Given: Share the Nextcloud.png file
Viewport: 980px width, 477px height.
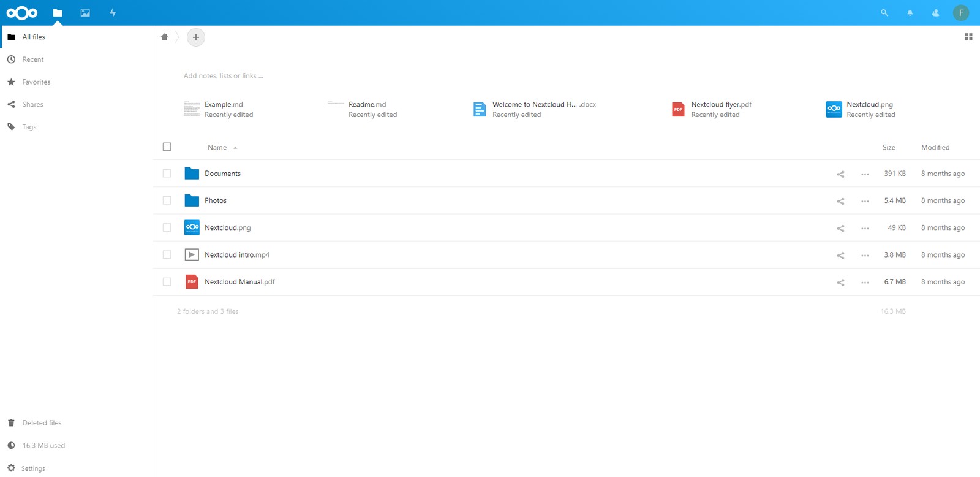Looking at the screenshot, I should 840,228.
